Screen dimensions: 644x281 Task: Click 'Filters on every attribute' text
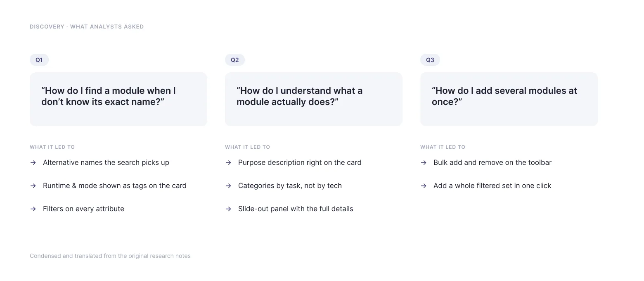point(83,209)
